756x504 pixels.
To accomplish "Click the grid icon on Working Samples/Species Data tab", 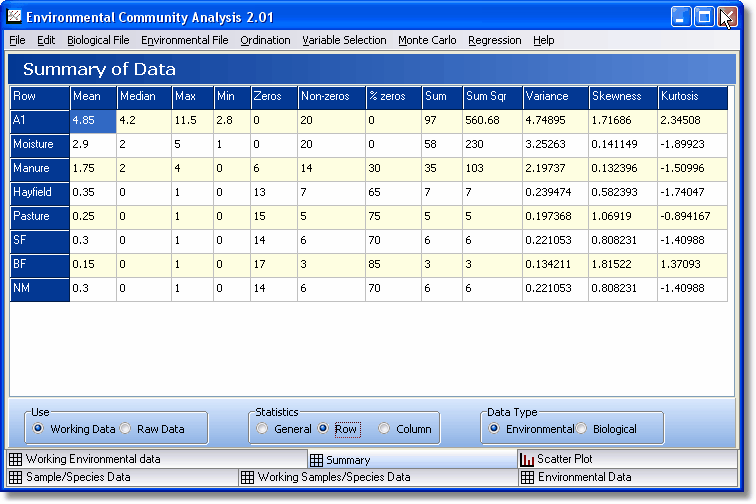I will [x=247, y=477].
